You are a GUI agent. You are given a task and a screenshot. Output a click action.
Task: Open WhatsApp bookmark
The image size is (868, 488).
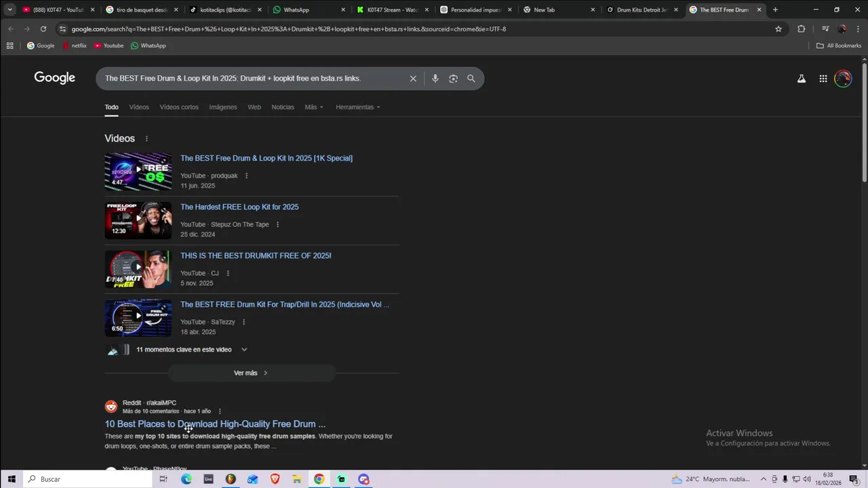tap(148, 45)
